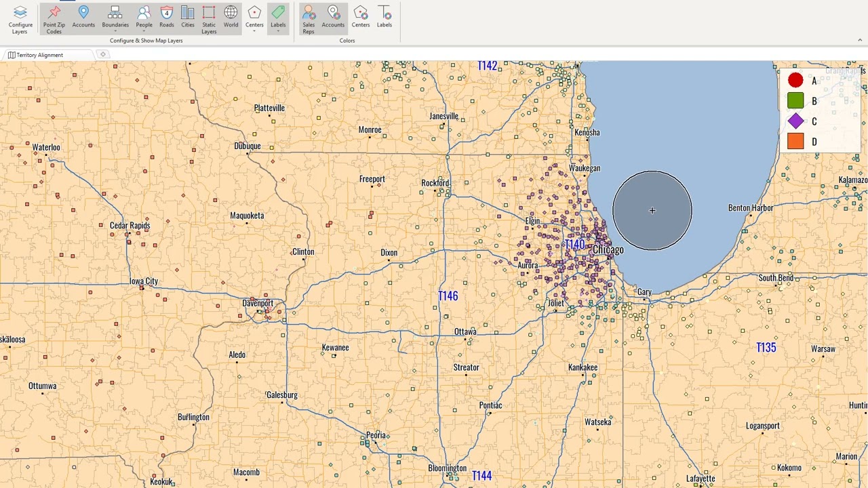The height and width of the screenshot is (488, 868).
Task: Open the Centers layer dropdown
Action: tap(254, 31)
